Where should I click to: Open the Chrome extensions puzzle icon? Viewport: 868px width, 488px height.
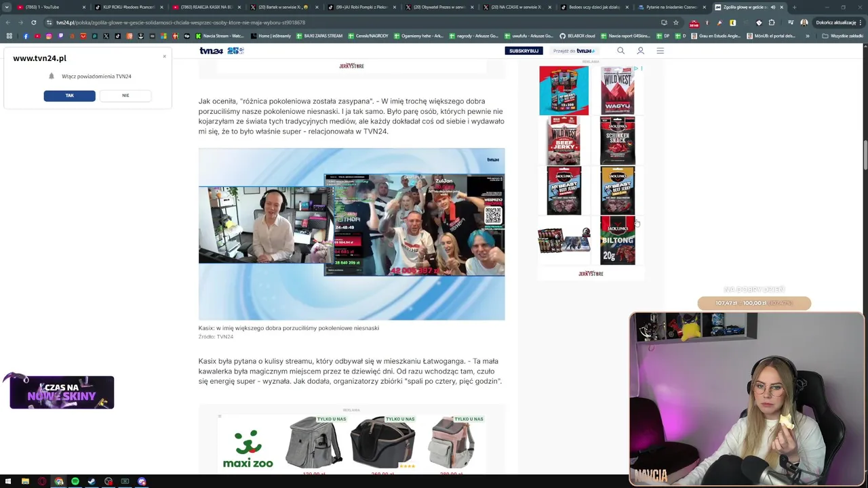point(772,22)
